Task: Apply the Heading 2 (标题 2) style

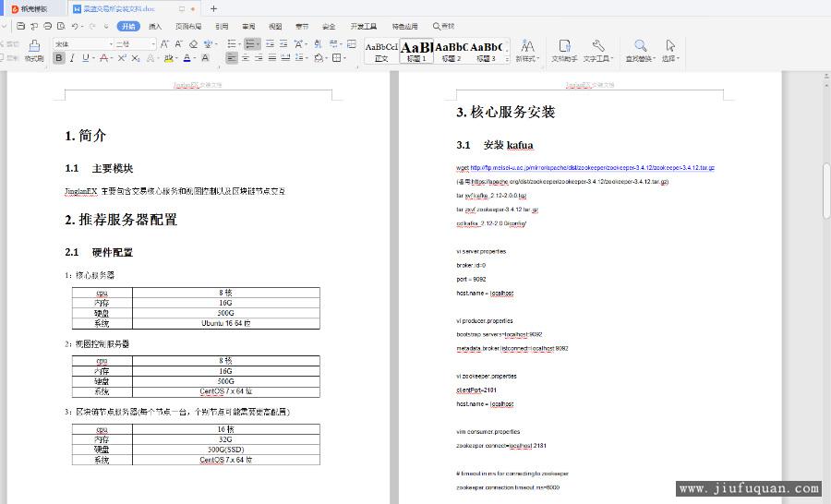Action: click(x=451, y=52)
